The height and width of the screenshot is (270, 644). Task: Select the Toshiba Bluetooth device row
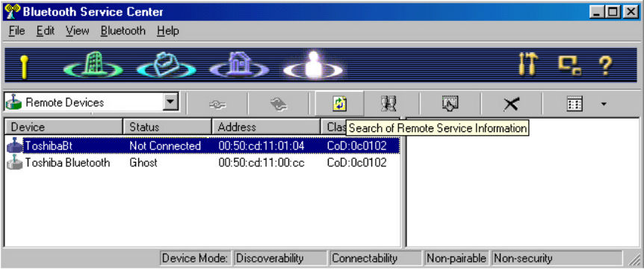[x=202, y=163]
